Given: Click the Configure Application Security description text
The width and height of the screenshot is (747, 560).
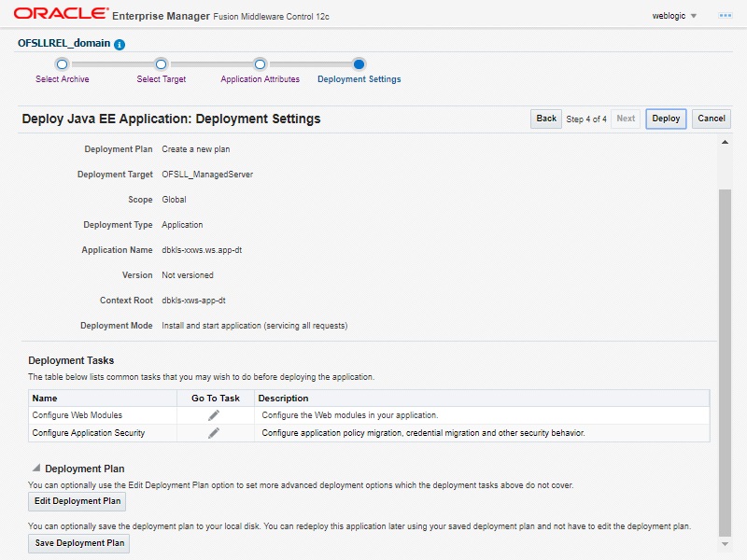Looking at the screenshot, I should pyautogui.click(x=423, y=433).
